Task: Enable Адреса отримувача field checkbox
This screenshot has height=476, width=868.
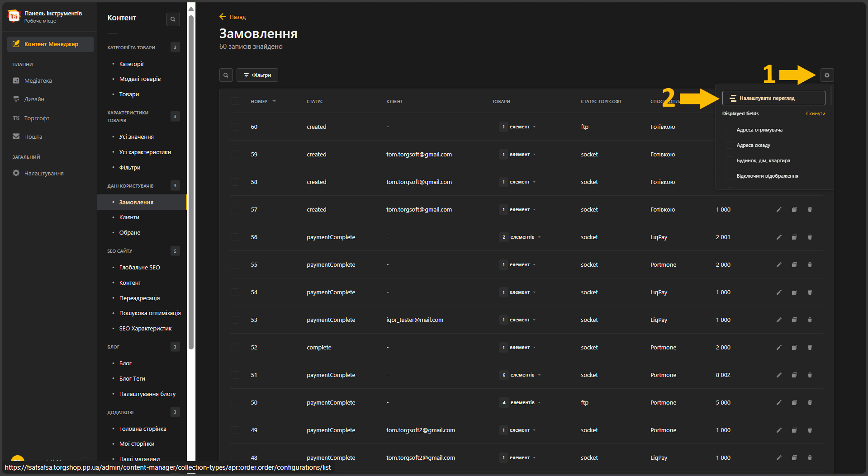Action: (729, 130)
